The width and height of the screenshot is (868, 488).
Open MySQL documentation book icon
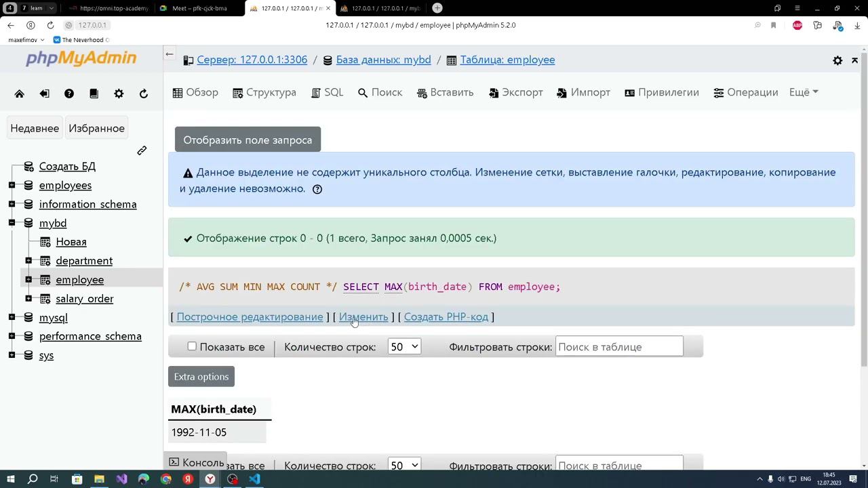[94, 94]
